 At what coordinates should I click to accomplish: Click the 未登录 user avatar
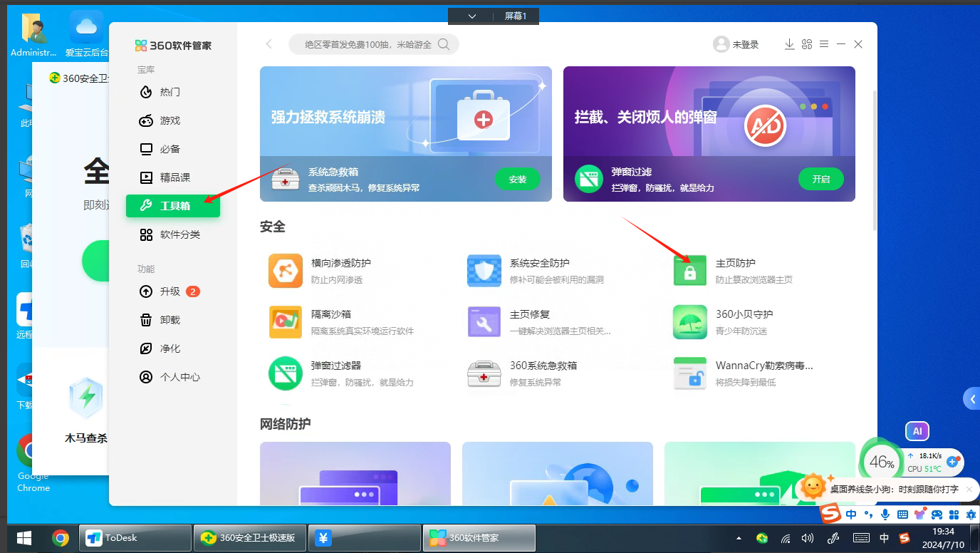(721, 44)
